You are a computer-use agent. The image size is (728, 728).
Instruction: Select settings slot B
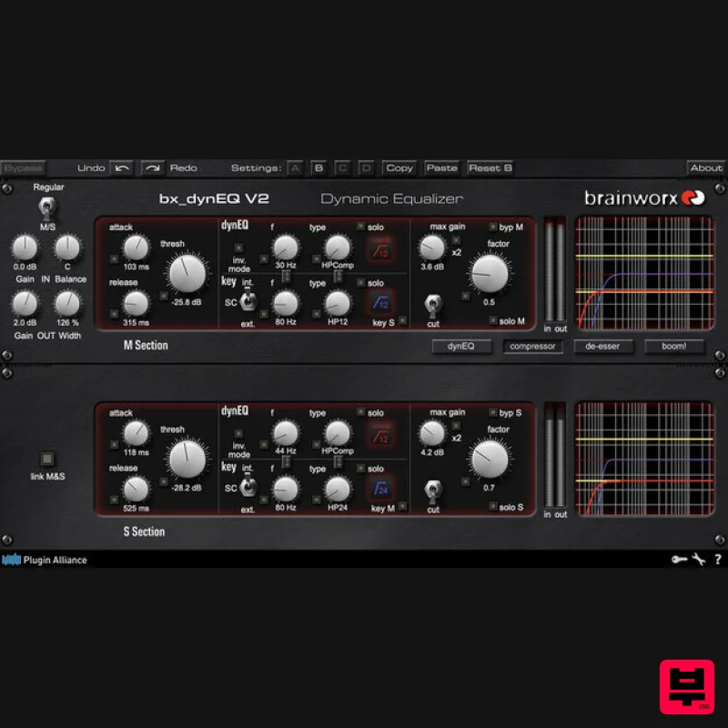[318, 167]
